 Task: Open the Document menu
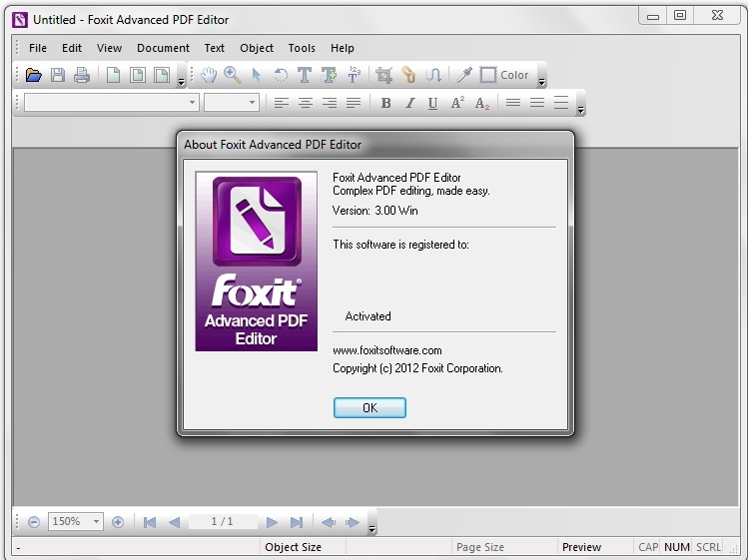[163, 48]
